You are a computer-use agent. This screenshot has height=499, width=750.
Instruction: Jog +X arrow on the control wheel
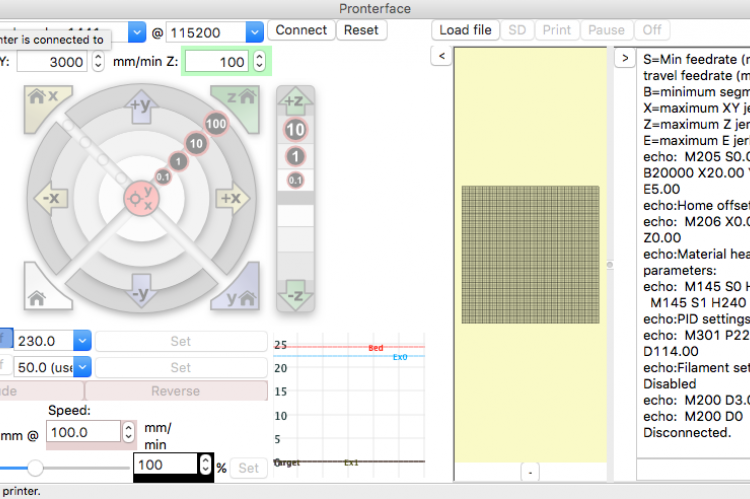point(232,198)
